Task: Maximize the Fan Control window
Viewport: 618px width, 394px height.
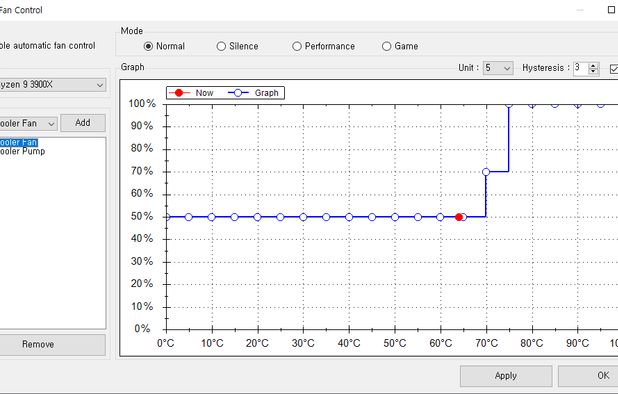Action: point(612,10)
